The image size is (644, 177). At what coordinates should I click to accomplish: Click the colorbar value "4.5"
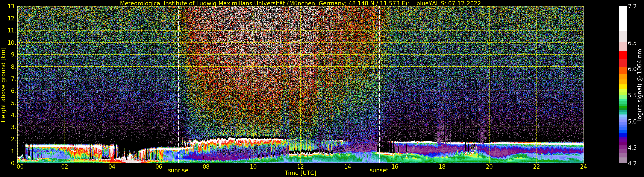coord(632,148)
